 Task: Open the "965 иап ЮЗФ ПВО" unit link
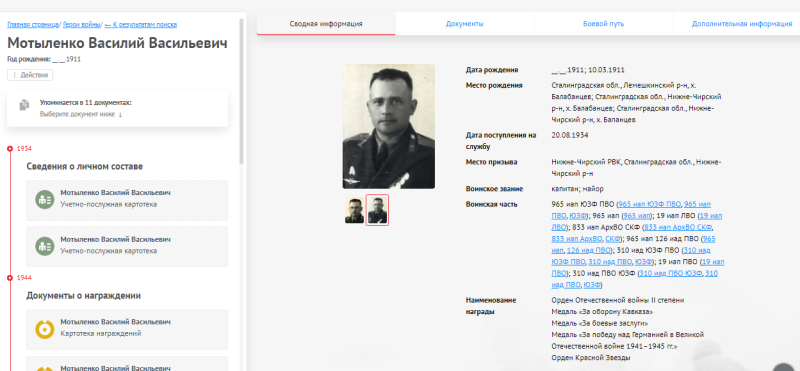click(x=649, y=204)
